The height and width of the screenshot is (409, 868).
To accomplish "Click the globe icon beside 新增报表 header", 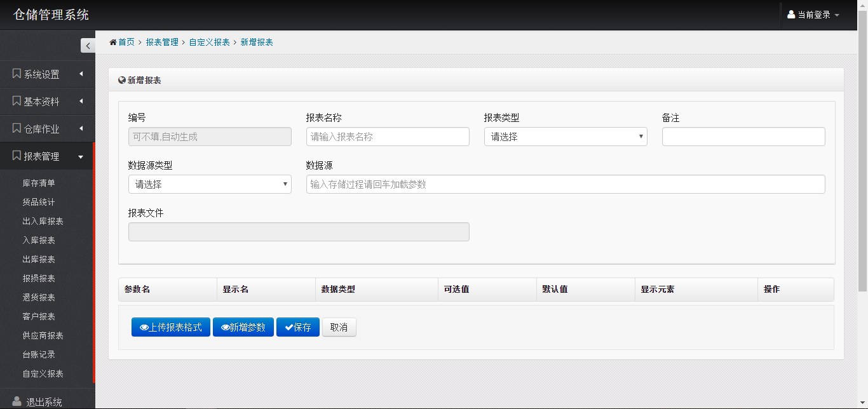I will [x=122, y=79].
